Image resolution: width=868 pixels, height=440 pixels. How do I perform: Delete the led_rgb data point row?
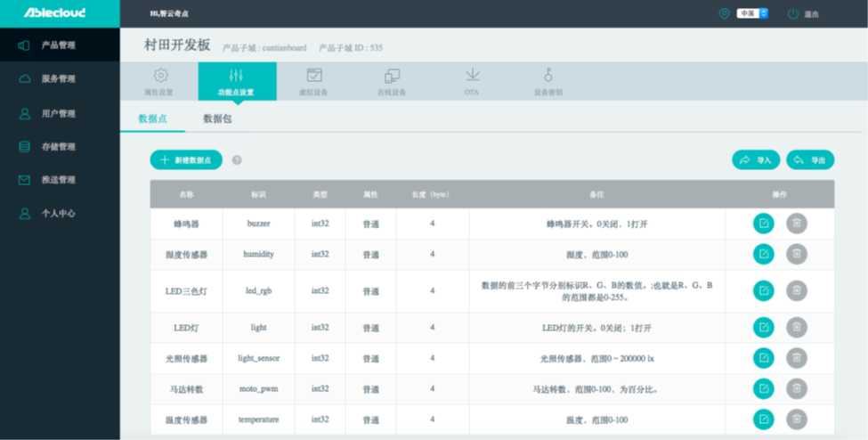(x=797, y=290)
